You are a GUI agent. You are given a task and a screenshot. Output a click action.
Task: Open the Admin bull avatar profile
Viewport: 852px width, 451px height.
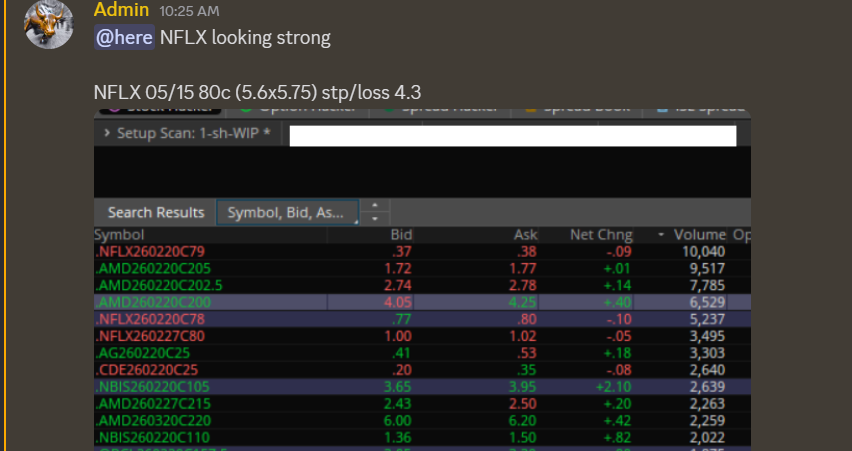pos(49,24)
